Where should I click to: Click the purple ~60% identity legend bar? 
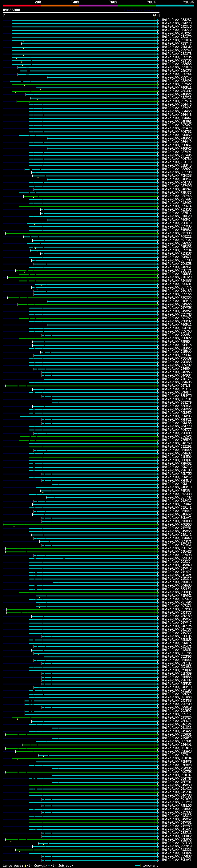click(x=98, y=6)
